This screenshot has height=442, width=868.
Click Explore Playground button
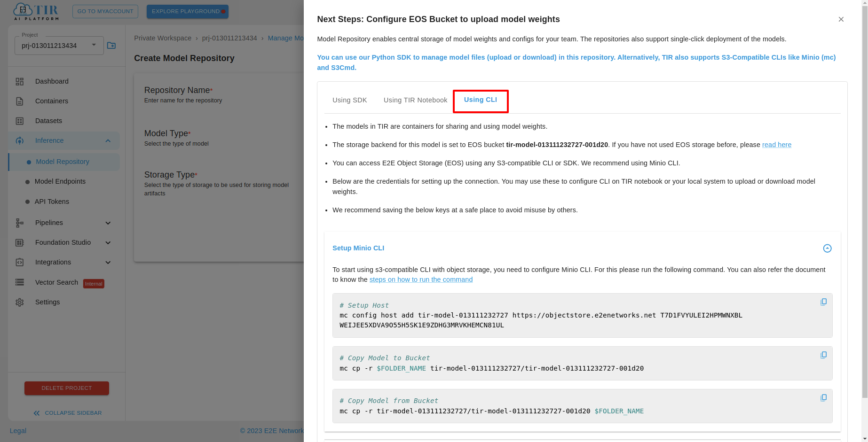(188, 11)
